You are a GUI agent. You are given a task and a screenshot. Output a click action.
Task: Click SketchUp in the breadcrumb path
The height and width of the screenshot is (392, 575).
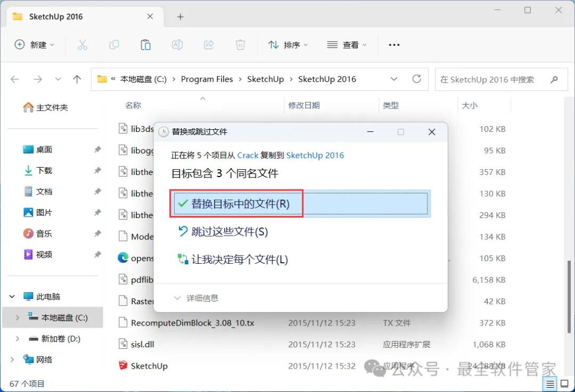(x=266, y=79)
